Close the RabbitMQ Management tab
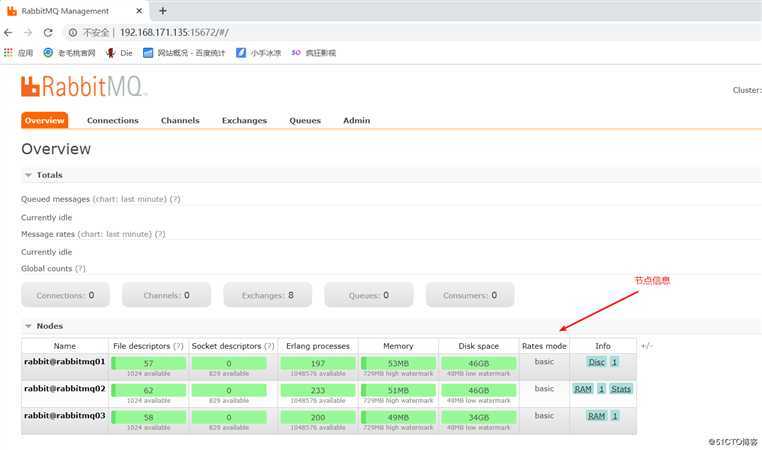The image size is (762, 450). click(x=139, y=11)
